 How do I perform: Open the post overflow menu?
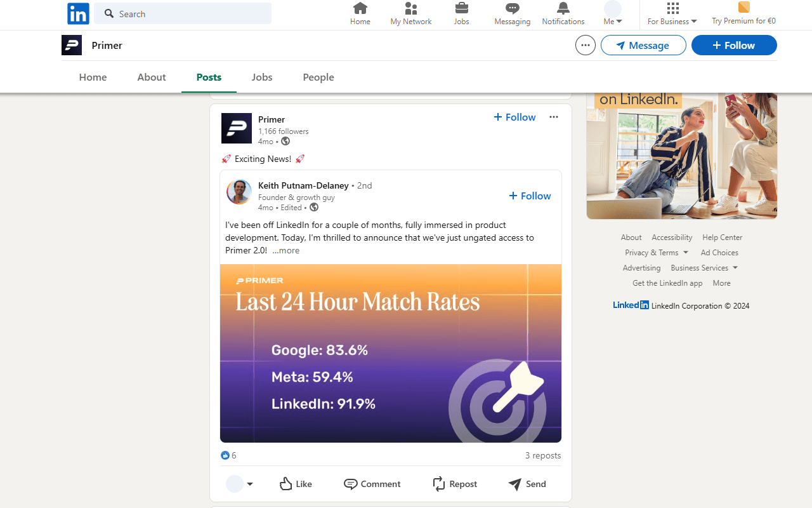coord(554,117)
